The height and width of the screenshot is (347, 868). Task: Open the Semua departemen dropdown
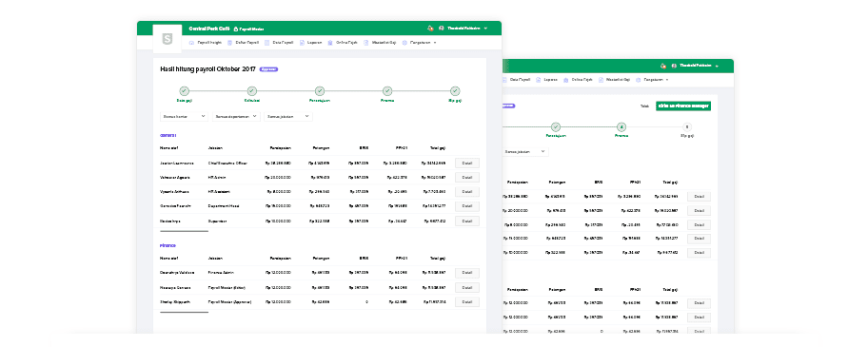click(x=236, y=117)
